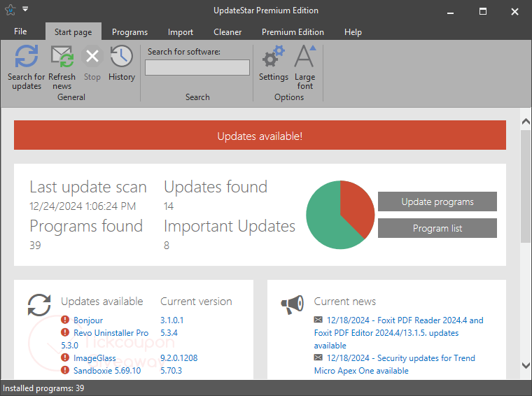This screenshot has height=396, width=532.
Task: Minimize the UpdateStar window
Action: click(x=450, y=11)
